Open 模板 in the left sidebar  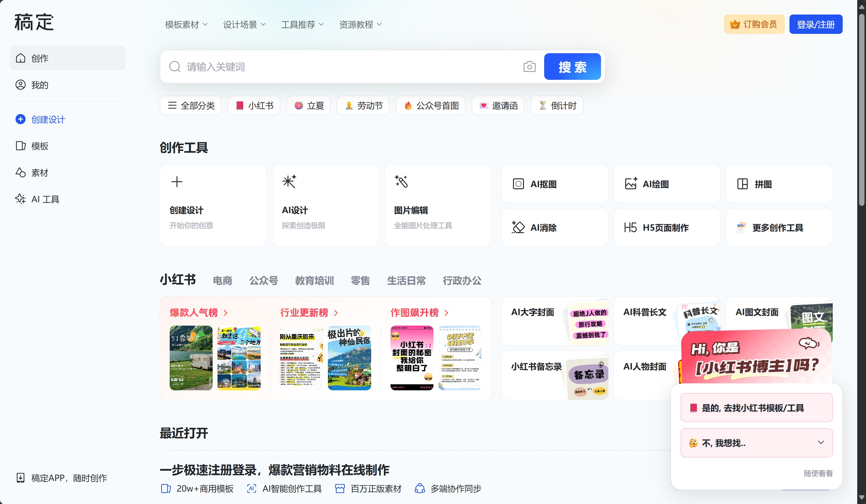click(x=68, y=146)
